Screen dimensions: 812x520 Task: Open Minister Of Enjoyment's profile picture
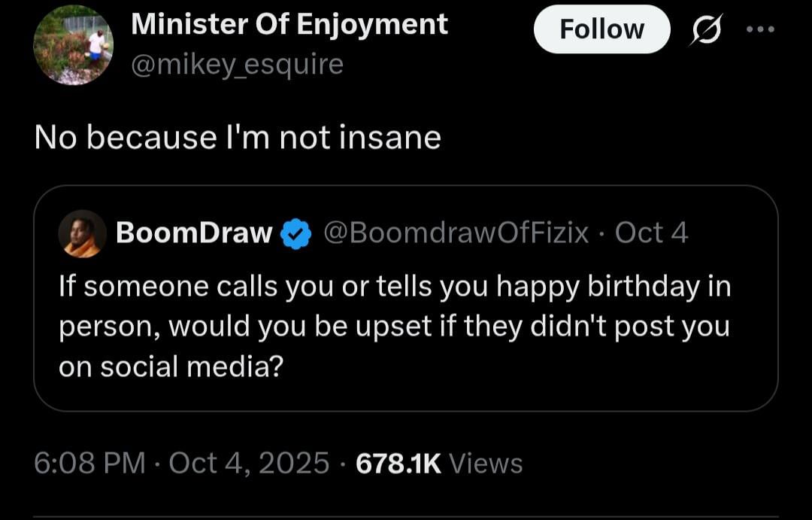point(73,47)
